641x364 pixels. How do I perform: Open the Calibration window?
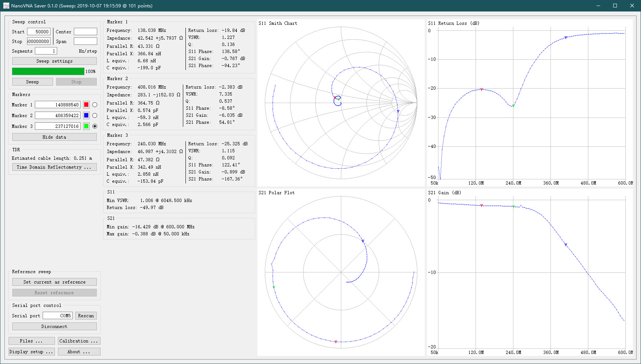[x=79, y=341]
